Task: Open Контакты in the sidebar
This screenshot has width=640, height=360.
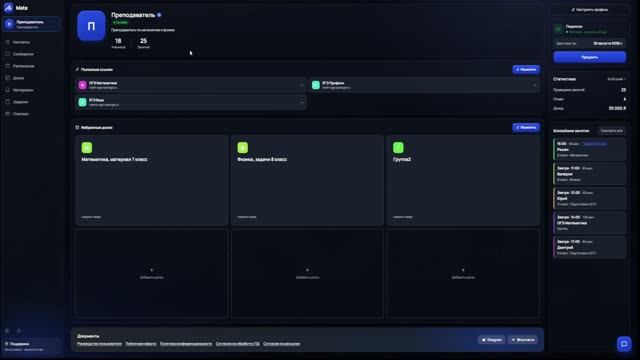Action: 21,42
